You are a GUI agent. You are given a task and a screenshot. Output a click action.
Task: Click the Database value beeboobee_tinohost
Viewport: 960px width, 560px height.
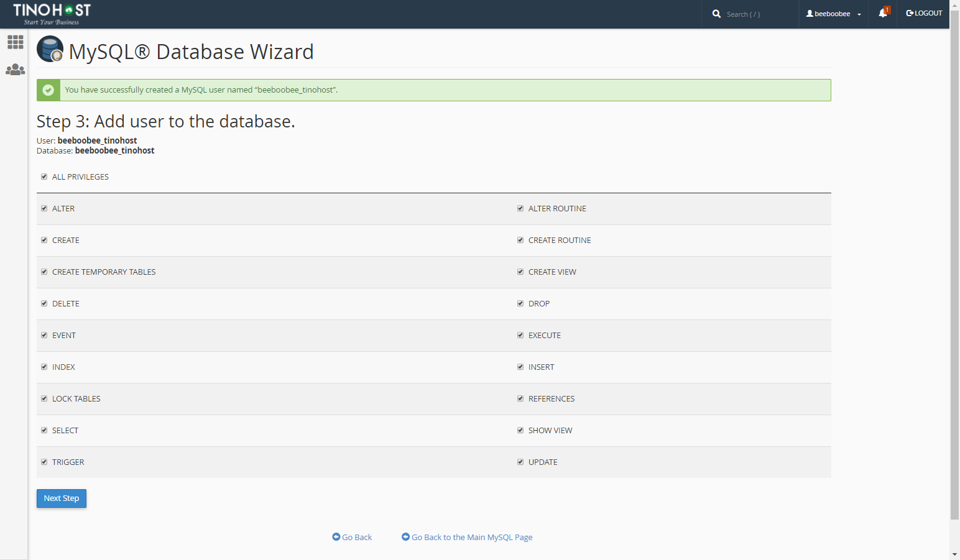[x=114, y=150]
